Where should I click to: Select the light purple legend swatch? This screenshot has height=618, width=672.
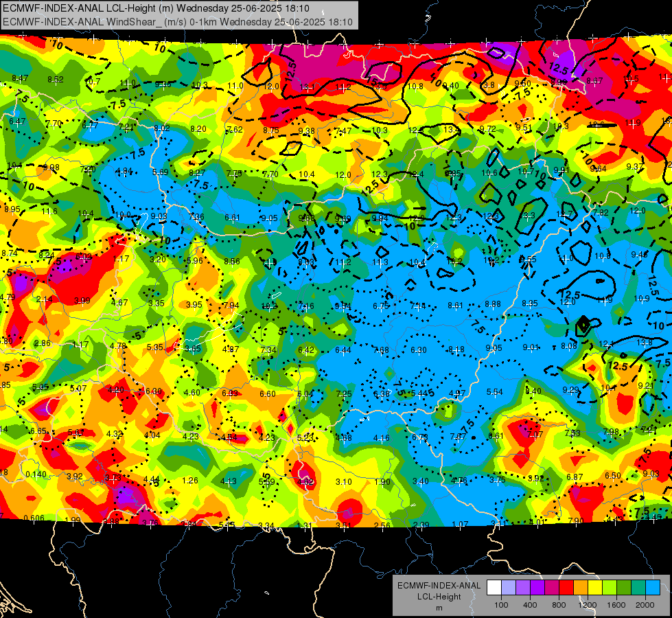[x=523, y=588]
